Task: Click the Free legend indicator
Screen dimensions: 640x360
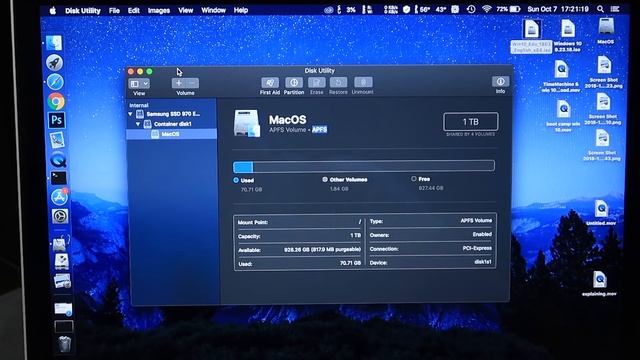Action: pyautogui.click(x=414, y=179)
